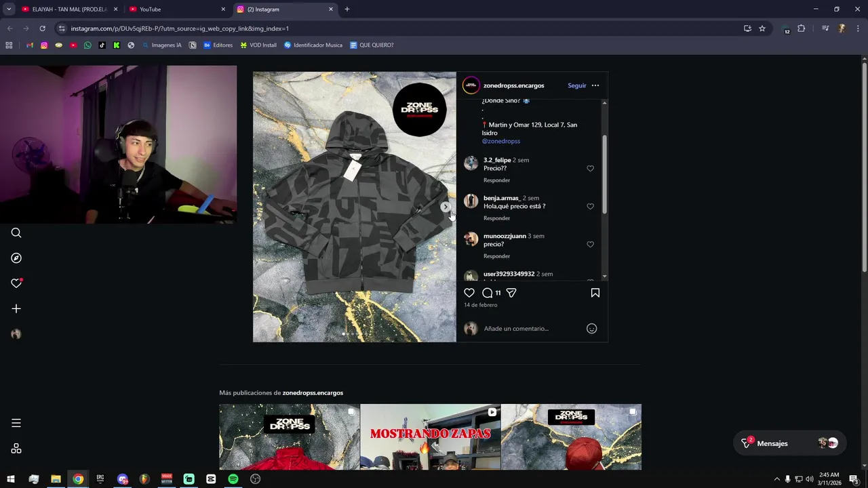The width and height of the screenshot is (868, 488).
Task: Open the hamburger More menu in the sidebar
Action: point(16,423)
